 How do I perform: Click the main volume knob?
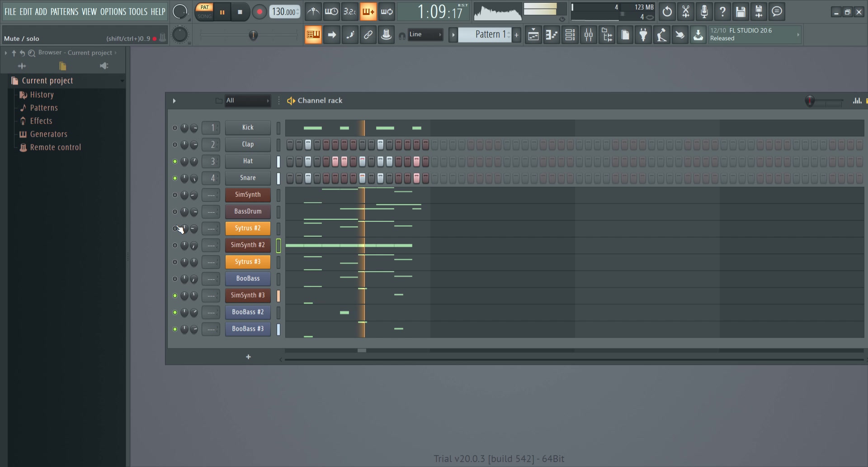[x=180, y=12]
